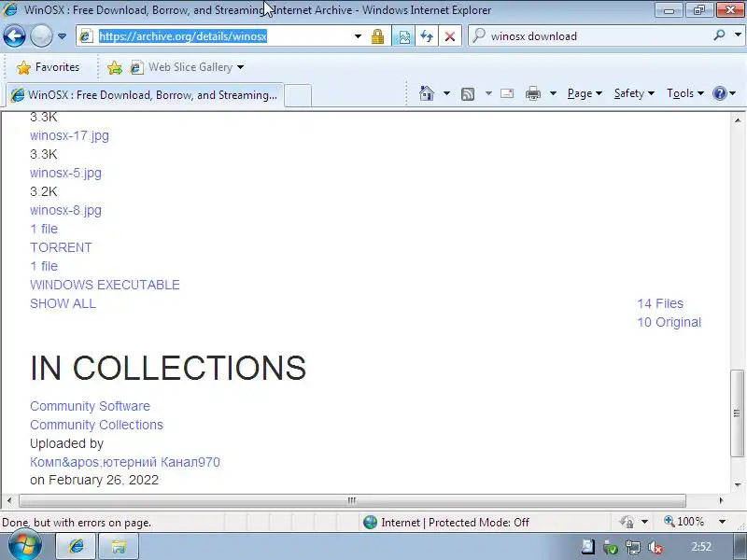Click the SHOW ALL link
Screen dimensions: 747x560
(63, 304)
